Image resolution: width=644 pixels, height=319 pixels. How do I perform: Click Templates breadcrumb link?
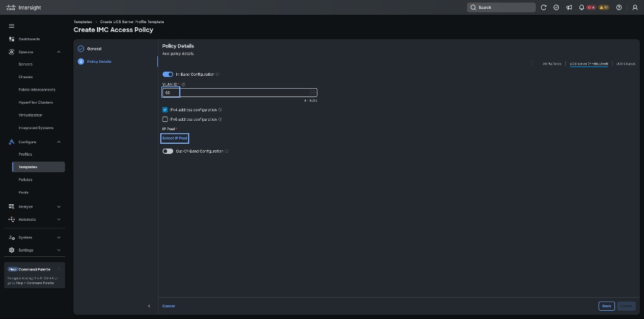[83, 22]
